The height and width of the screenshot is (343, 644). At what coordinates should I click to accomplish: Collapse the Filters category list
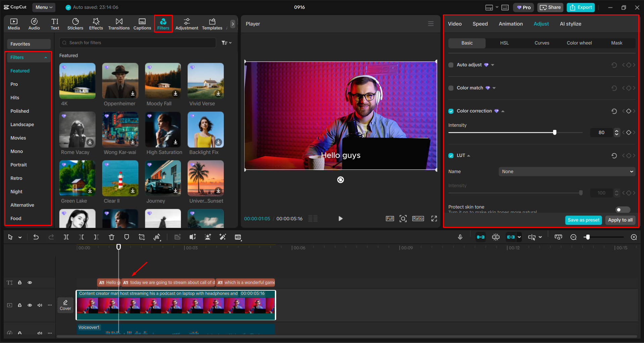click(x=46, y=57)
